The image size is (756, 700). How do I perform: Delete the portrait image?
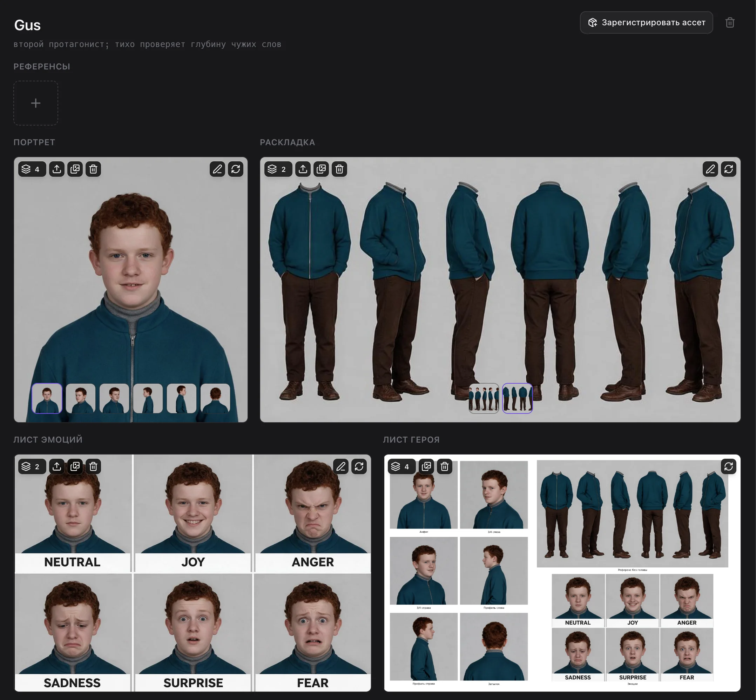pos(93,169)
